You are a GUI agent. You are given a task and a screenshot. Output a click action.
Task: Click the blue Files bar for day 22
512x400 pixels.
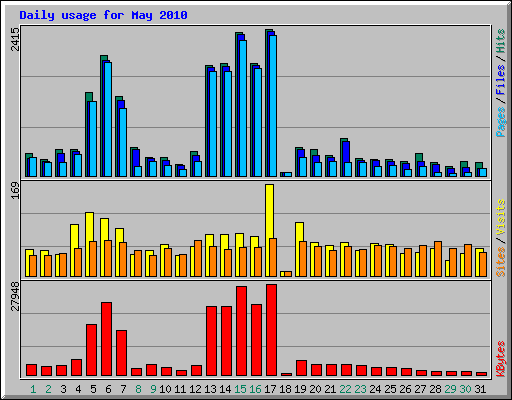point(347,152)
